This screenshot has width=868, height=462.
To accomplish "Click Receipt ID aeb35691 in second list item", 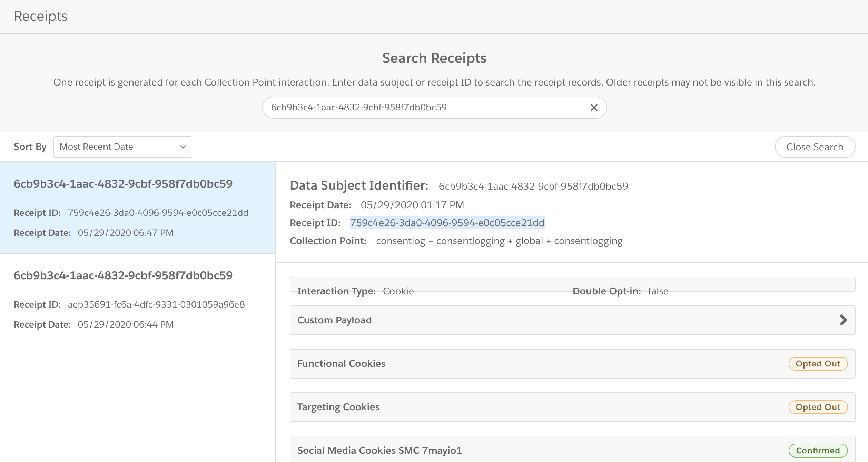I will (156, 304).
